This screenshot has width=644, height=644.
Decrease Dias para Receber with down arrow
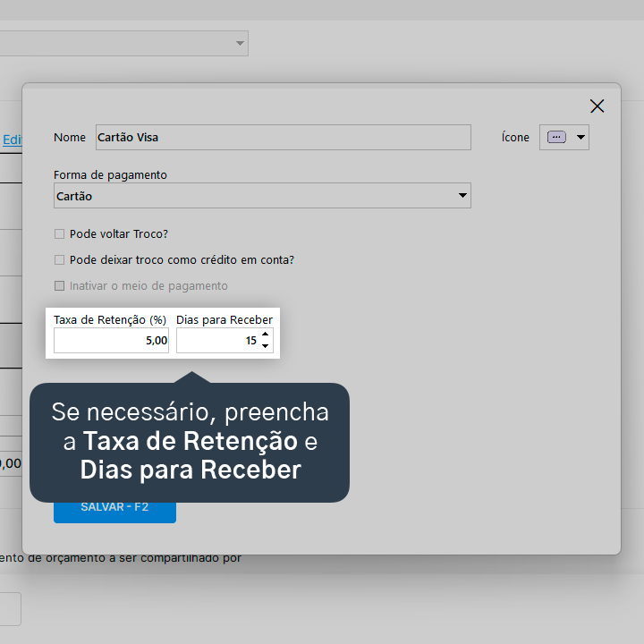(266, 346)
